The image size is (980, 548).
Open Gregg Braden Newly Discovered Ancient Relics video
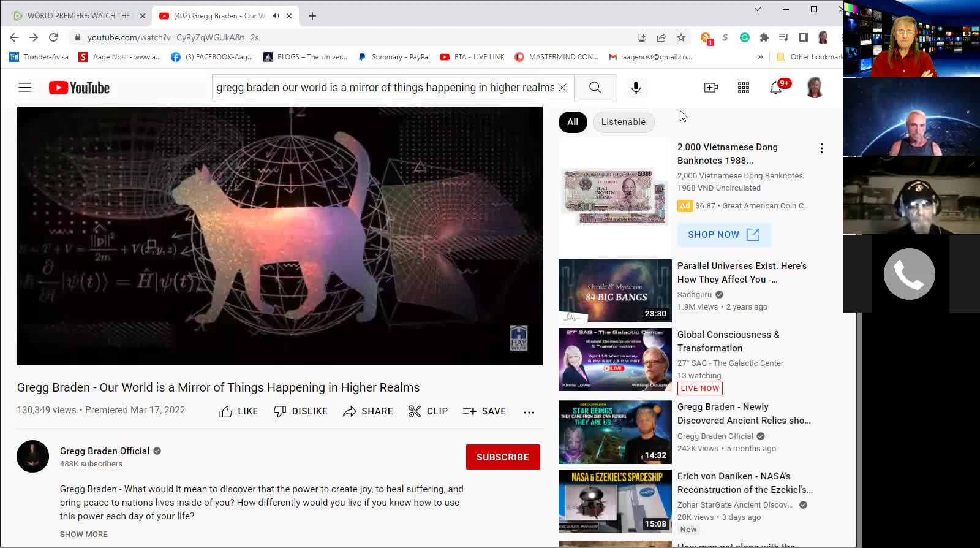744,414
